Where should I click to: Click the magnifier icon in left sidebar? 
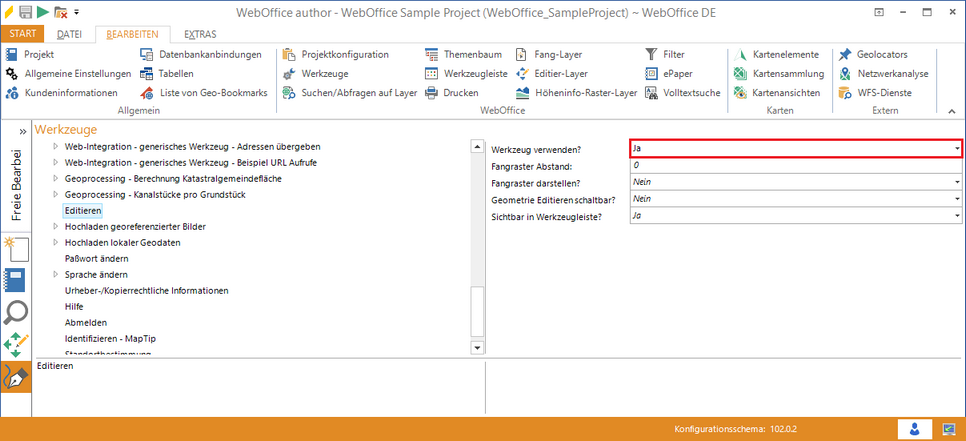click(17, 313)
